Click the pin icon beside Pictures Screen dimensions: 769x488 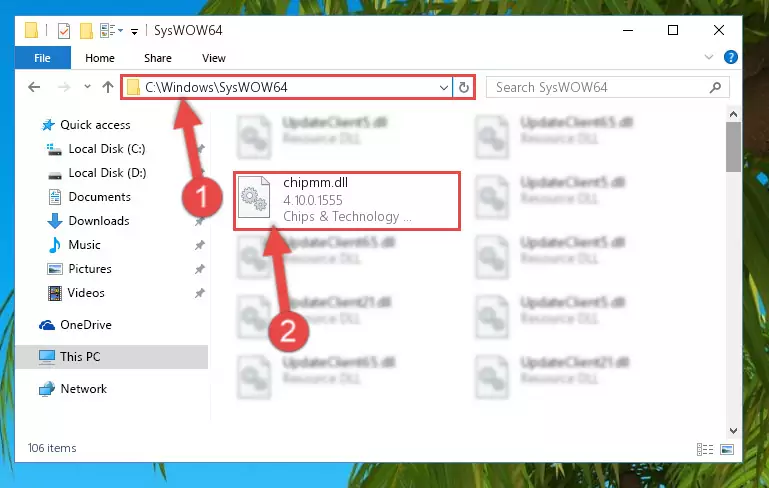tap(200, 269)
